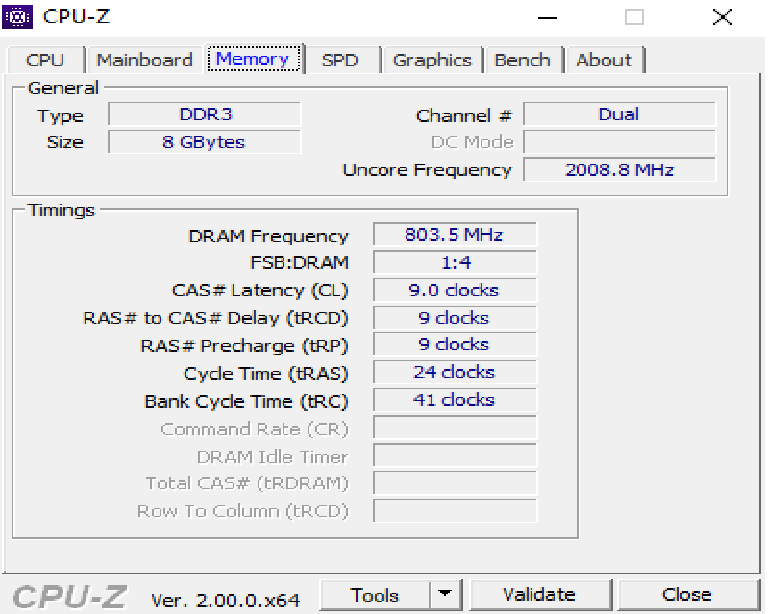Click the empty DRAM Idle Timer field
The width and height of the screenshot is (768, 614).
pos(455,456)
